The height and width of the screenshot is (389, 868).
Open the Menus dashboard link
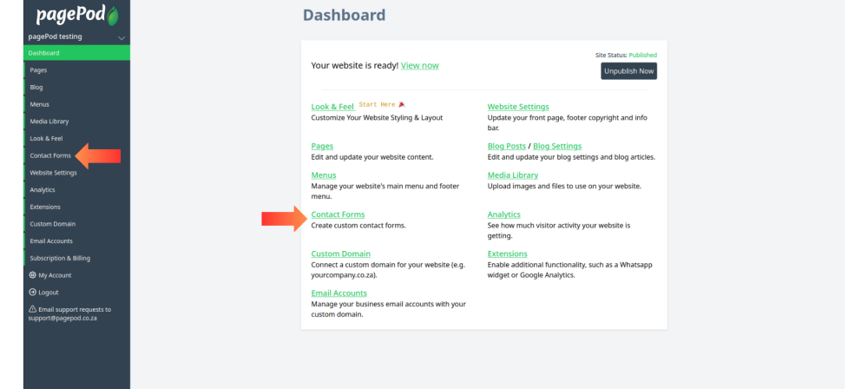[x=324, y=175]
